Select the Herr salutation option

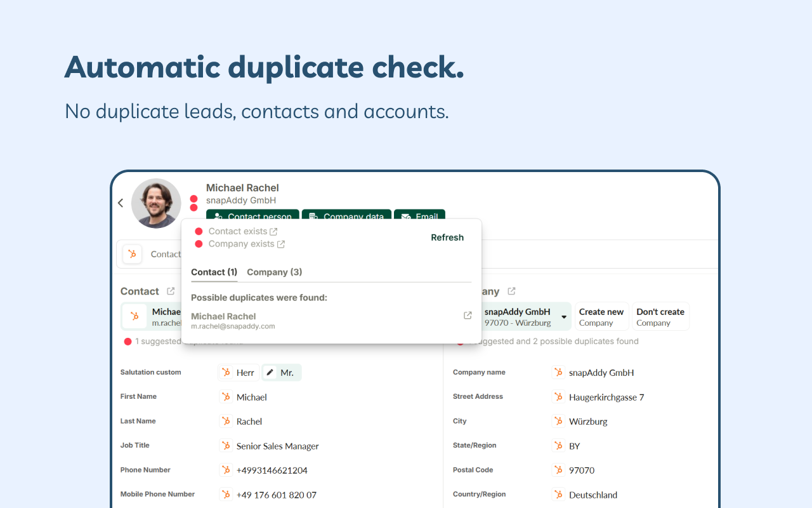coord(239,373)
